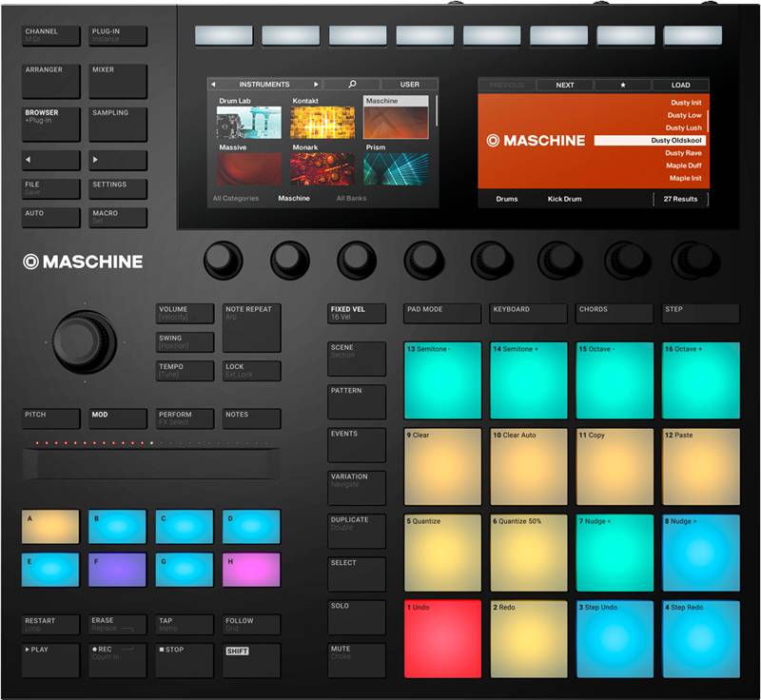Touch the Smart Strip below the red LEDs
The height and width of the screenshot is (700, 761).
(x=151, y=464)
